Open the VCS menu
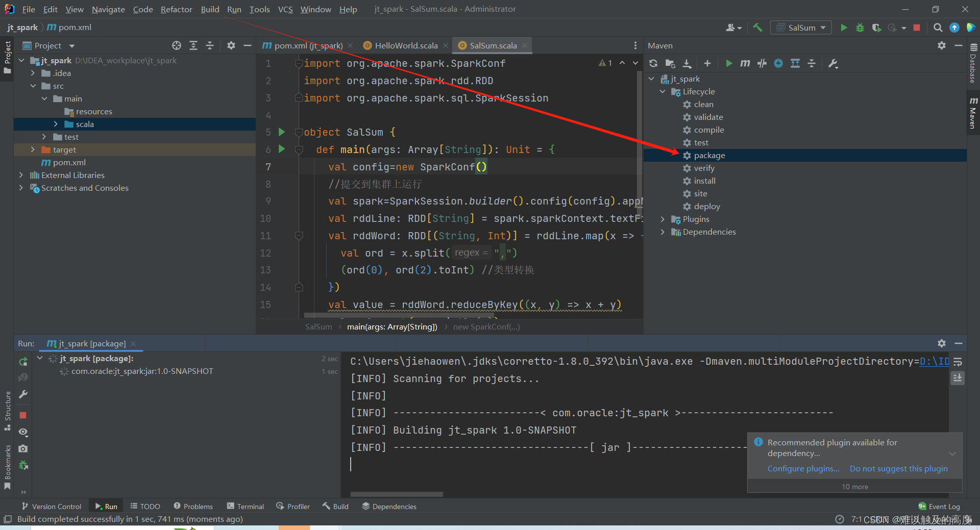 [285, 9]
